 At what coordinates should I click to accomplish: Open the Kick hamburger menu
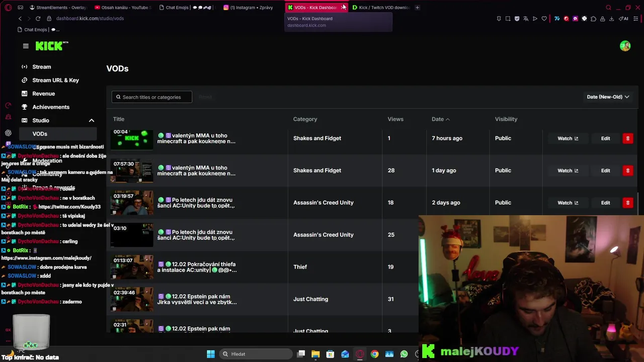pos(26,46)
